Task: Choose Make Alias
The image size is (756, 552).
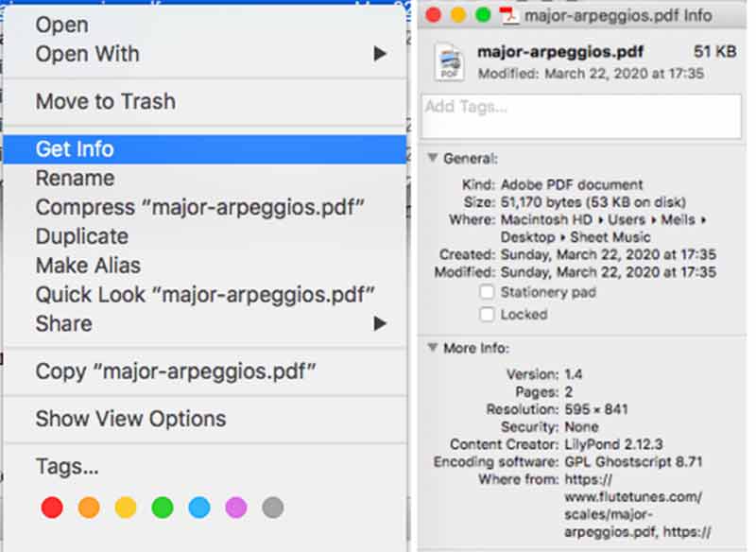Action: click(x=205, y=266)
